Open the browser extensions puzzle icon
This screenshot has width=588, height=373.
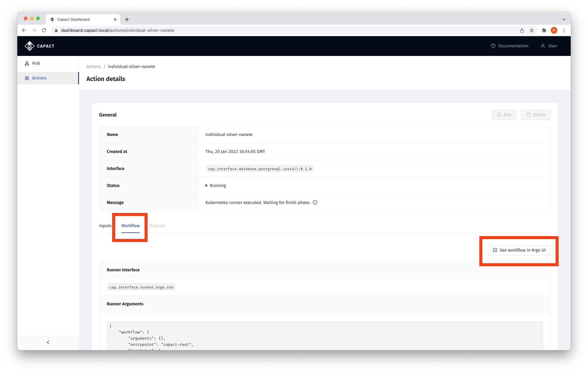coord(544,30)
